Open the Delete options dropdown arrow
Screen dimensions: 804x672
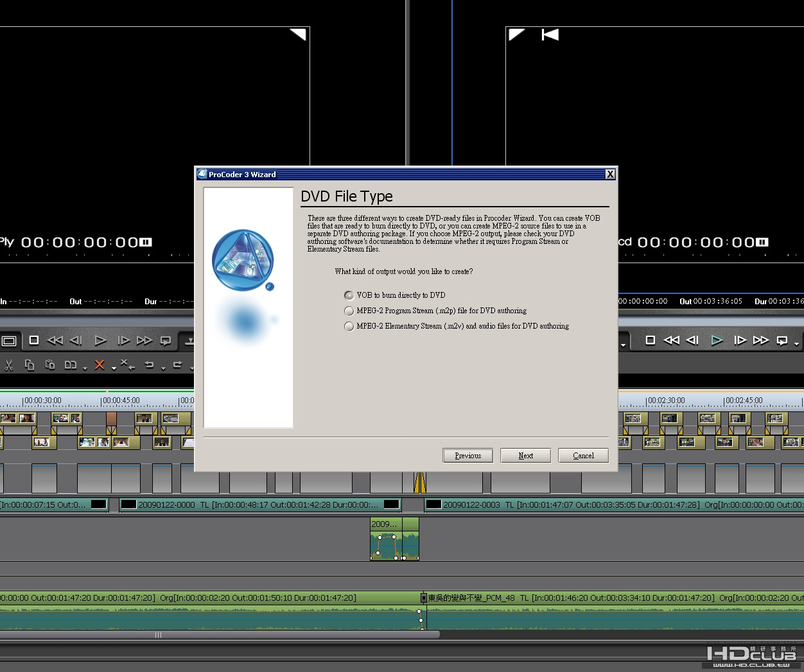pyautogui.click(x=114, y=368)
